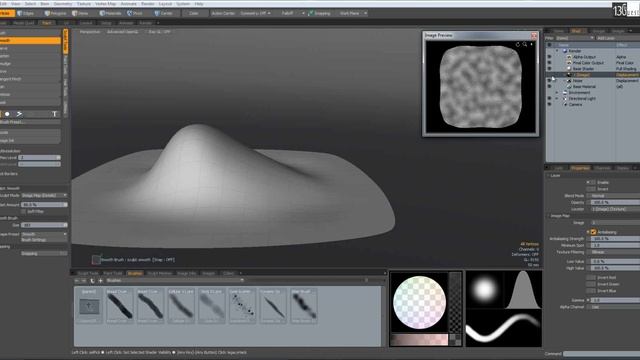This screenshot has width=640, height=360.
Task: Switch to Sculpt Tools tab
Action: tap(88, 273)
